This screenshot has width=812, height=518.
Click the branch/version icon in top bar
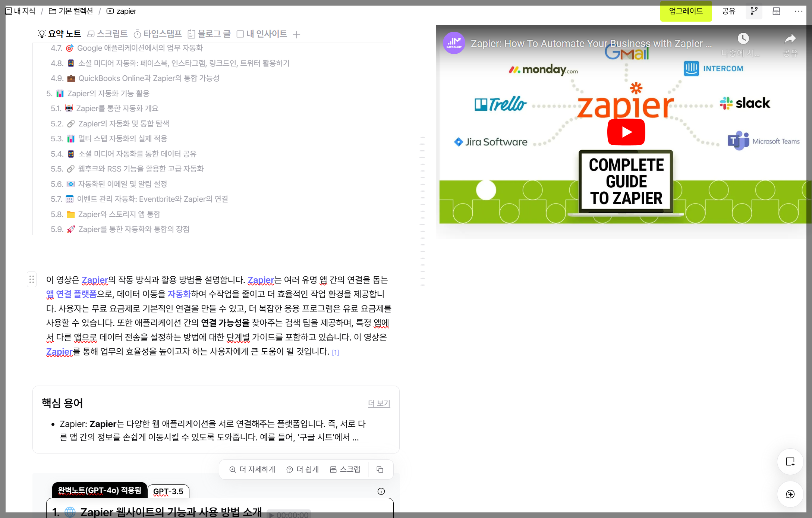[x=754, y=11]
